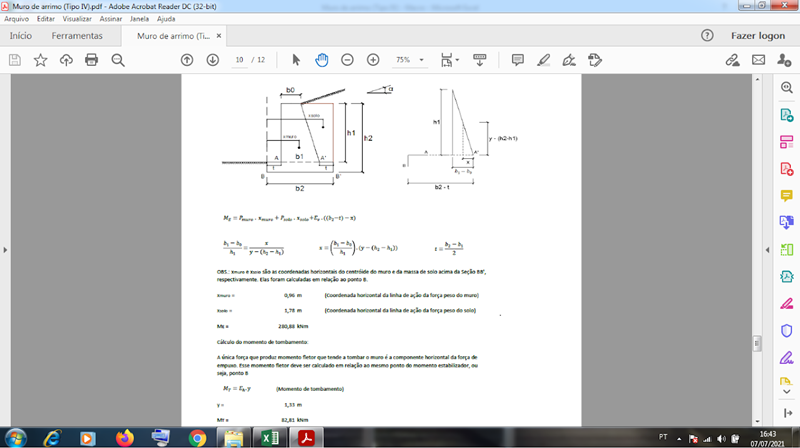
Task: Go to the next page
Action: [213, 60]
